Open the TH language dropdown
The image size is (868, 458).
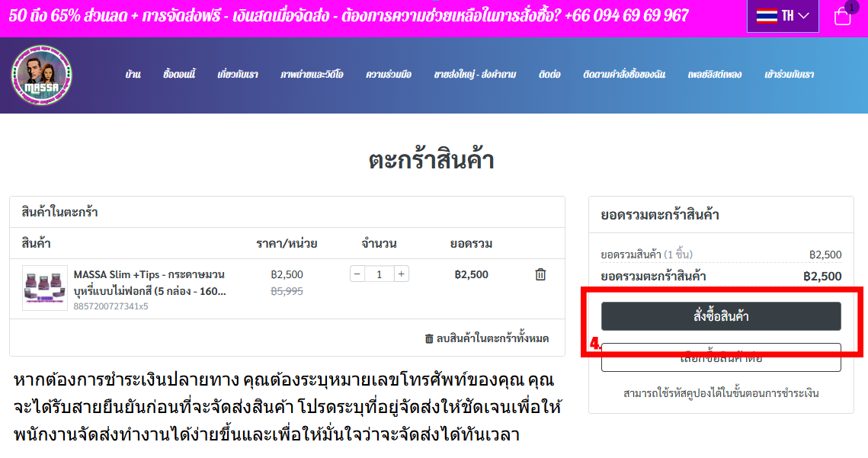point(783,15)
